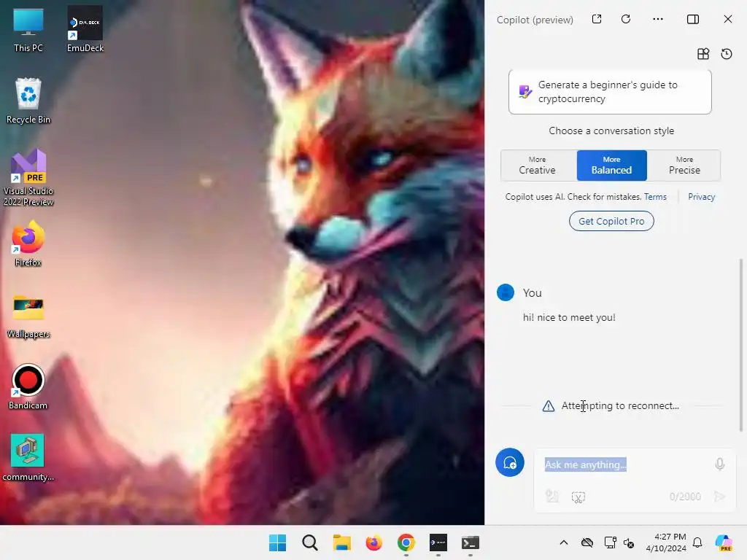Select community desktop icon
The image size is (747, 560).
coord(28,458)
